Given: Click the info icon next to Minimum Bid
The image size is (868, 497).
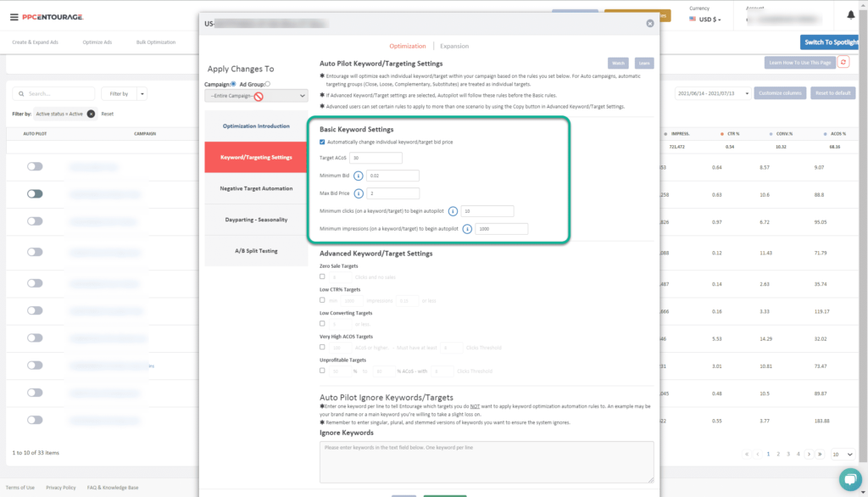Looking at the screenshot, I should tap(358, 176).
